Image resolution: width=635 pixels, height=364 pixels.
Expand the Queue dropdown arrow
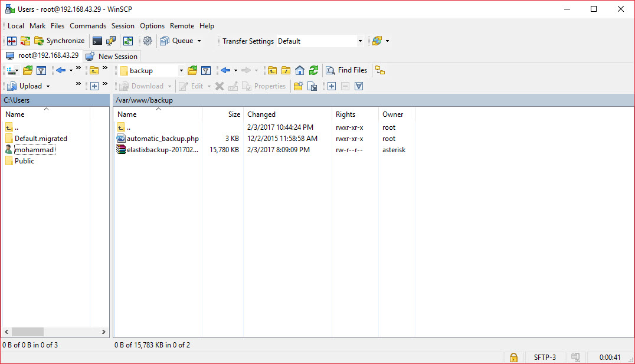(199, 41)
